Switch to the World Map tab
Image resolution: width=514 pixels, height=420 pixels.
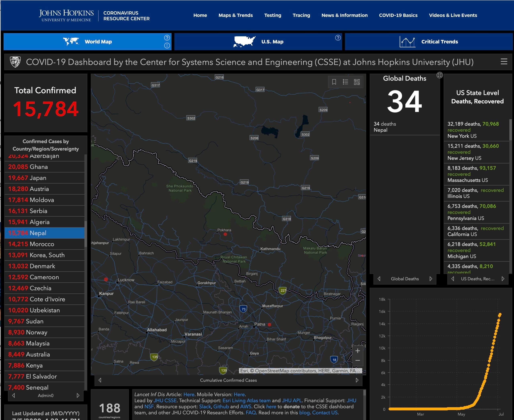pyautogui.click(x=87, y=42)
